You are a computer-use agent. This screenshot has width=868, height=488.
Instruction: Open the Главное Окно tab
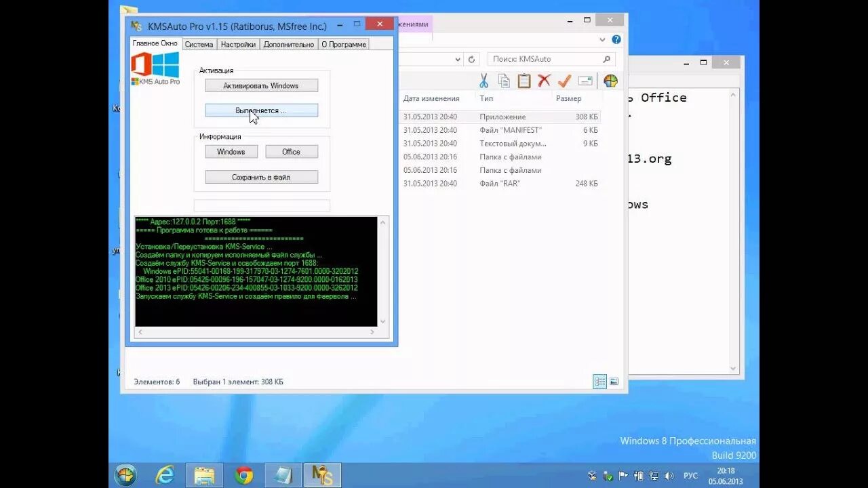(x=155, y=43)
